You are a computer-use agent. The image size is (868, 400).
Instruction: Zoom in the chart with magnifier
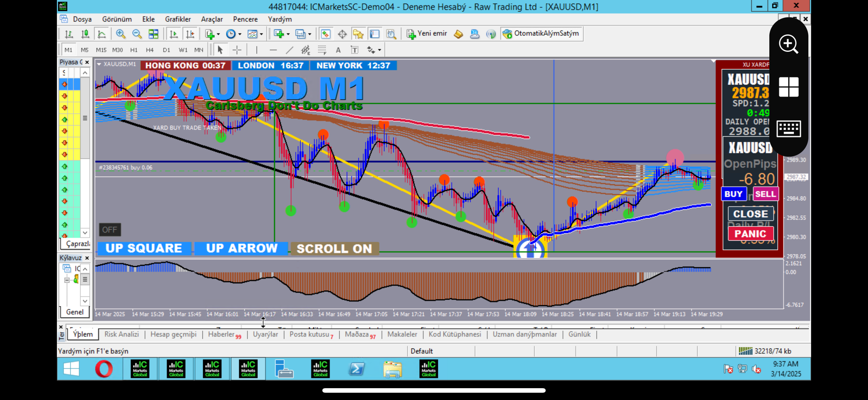point(120,34)
